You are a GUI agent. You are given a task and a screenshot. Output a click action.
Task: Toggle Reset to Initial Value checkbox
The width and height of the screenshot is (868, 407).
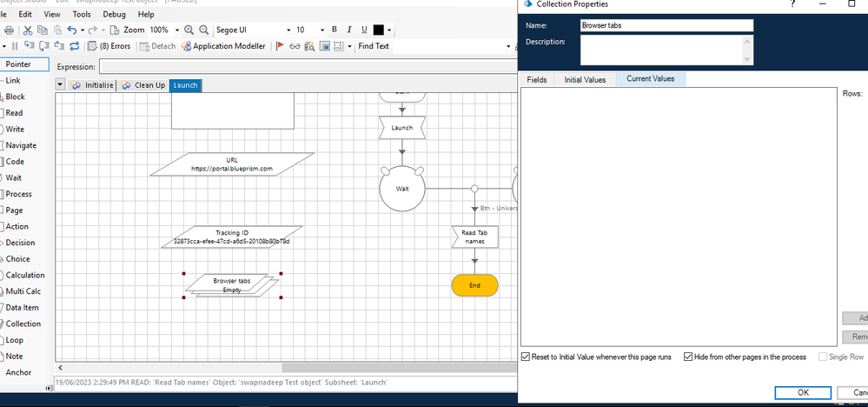tap(525, 357)
